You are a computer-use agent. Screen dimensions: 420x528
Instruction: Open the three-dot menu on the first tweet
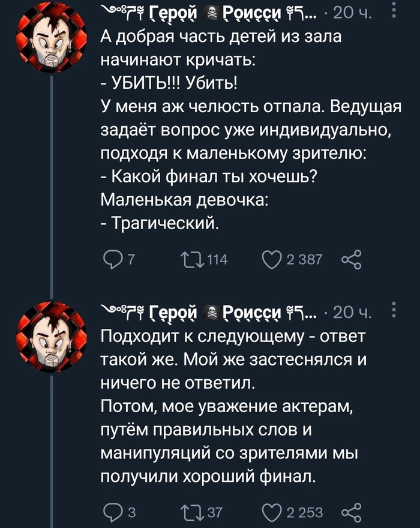(392, 11)
